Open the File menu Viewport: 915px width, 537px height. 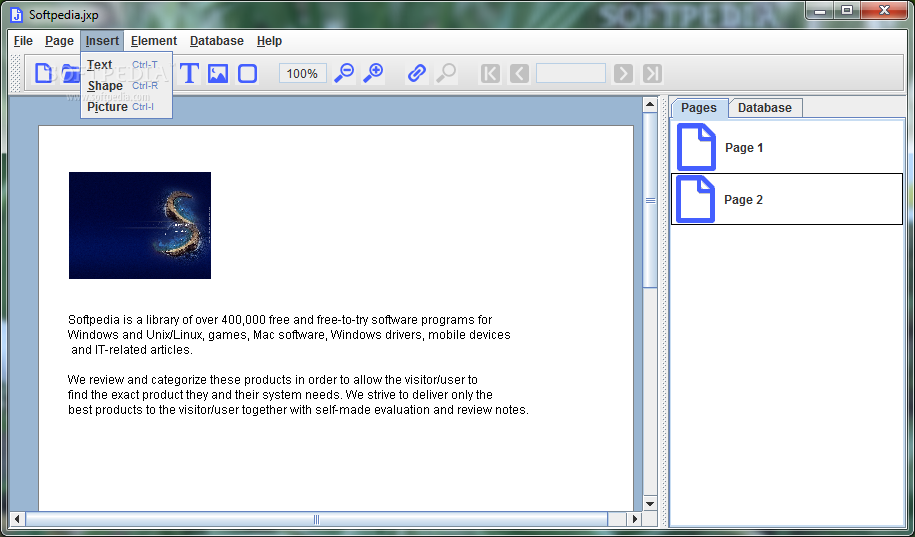pos(23,41)
